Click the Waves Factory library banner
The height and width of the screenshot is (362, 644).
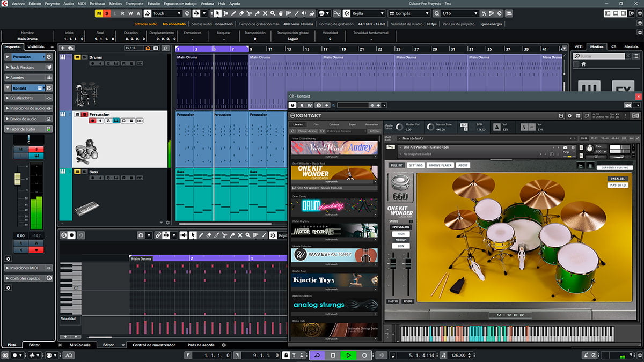click(x=334, y=255)
